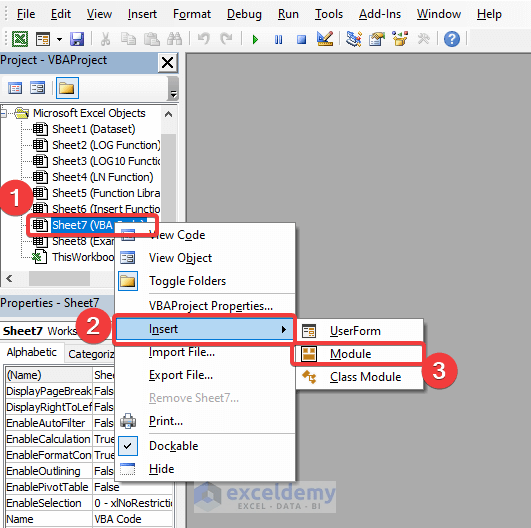
Task: Select Sheet1 (Dataset) in project tree
Action: 94,129
